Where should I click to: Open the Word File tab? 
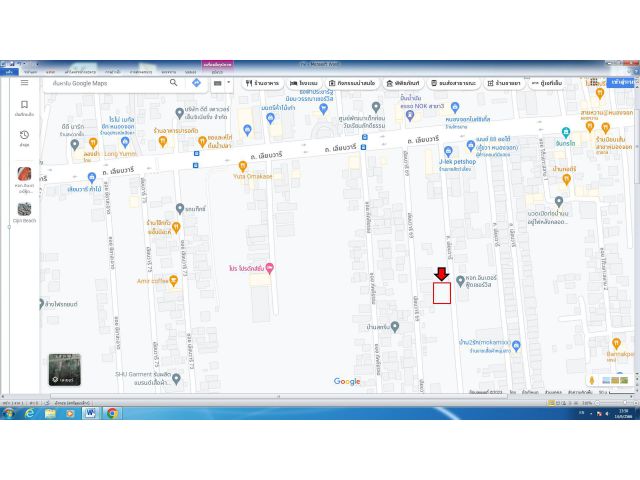click(9, 72)
